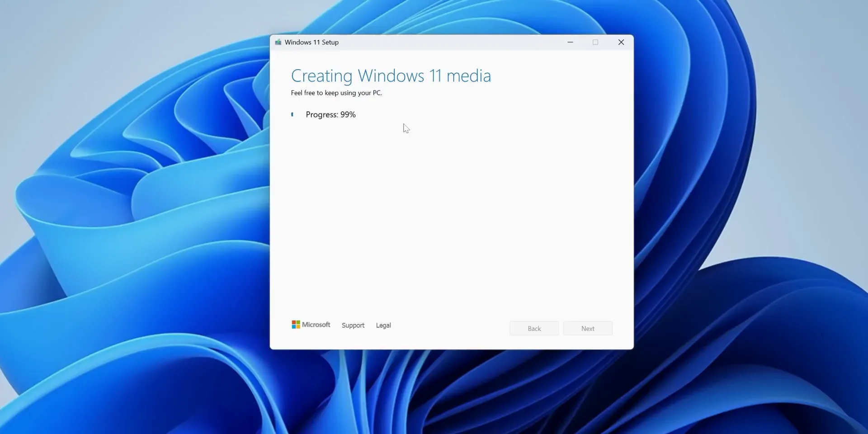Screen dimensions: 868x434
Task: Click the Next button
Action: [x=588, y=329]
